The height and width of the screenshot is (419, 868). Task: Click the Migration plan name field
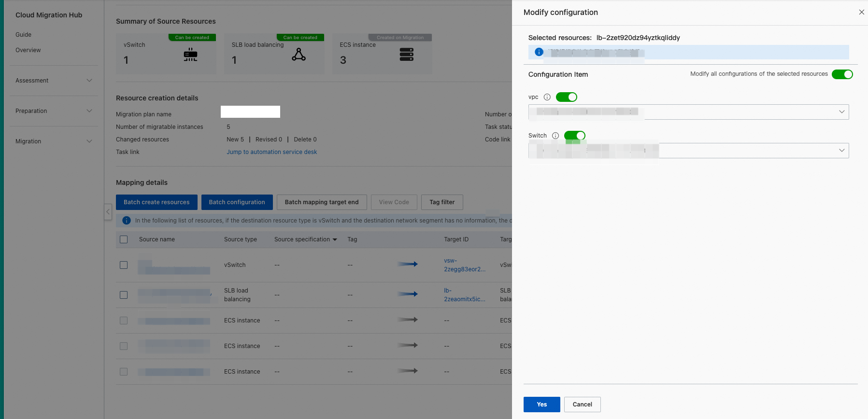[x=250, y=112]
